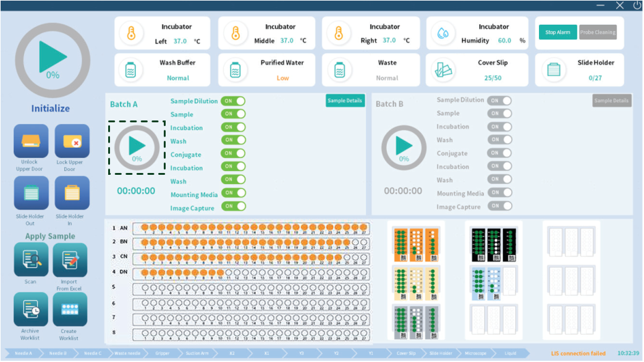644x362 pixels.
Task: Click the Incubator Left thermometer icon
Action: [x=132, y=33]
